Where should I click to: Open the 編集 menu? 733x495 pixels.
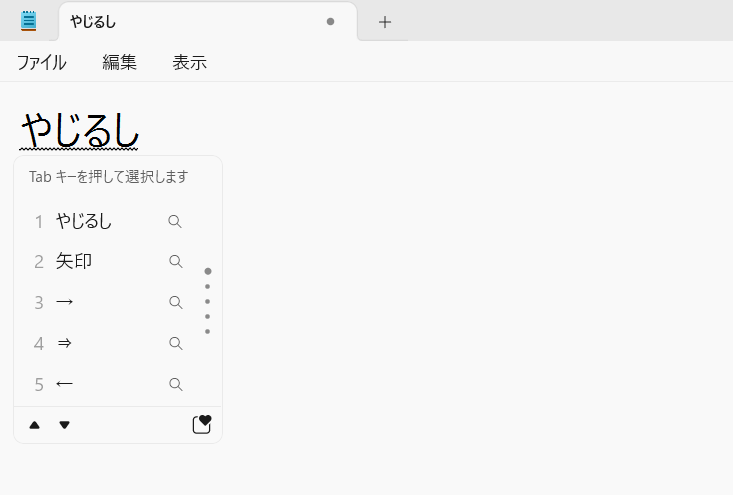(119, 62)
